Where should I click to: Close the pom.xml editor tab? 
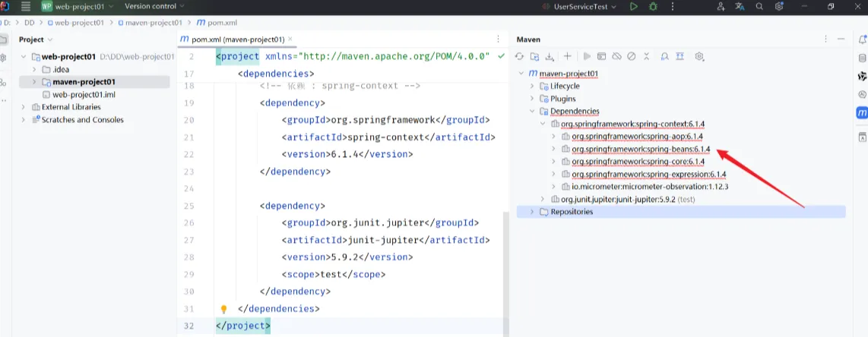coord(290,39)
